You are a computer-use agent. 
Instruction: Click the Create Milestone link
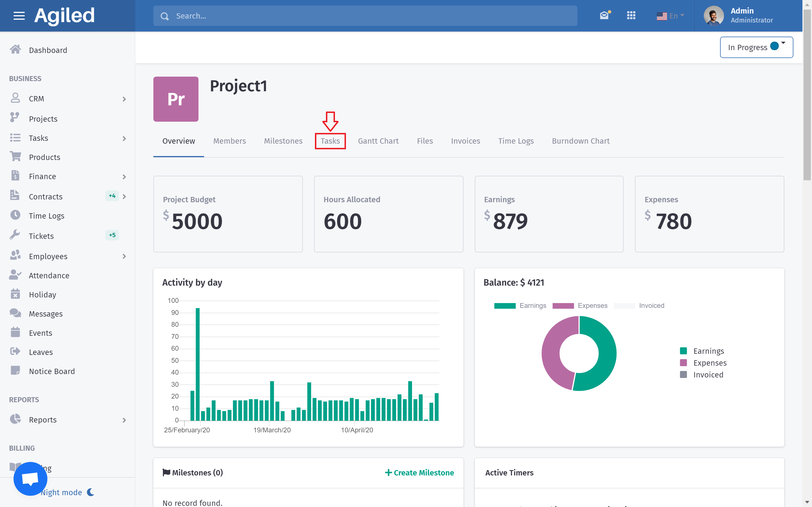[x=419, y=472]
